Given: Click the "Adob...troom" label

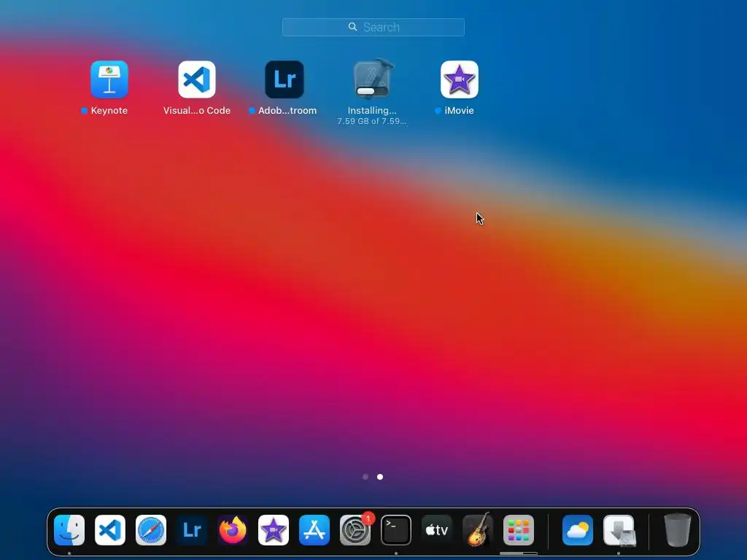Looking at the screenshot, I should (x=287, y=111).
